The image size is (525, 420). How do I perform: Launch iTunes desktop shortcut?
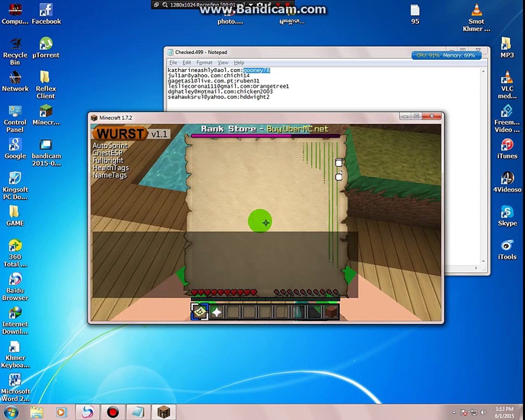point(507,149)
